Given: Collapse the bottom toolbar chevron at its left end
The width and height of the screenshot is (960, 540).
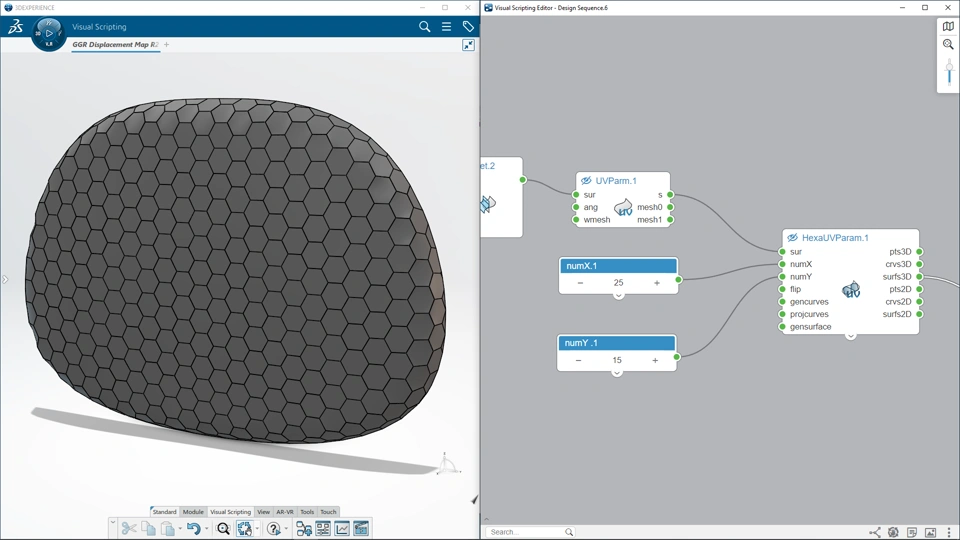Looking at the screenshot, I should (113, 522).
